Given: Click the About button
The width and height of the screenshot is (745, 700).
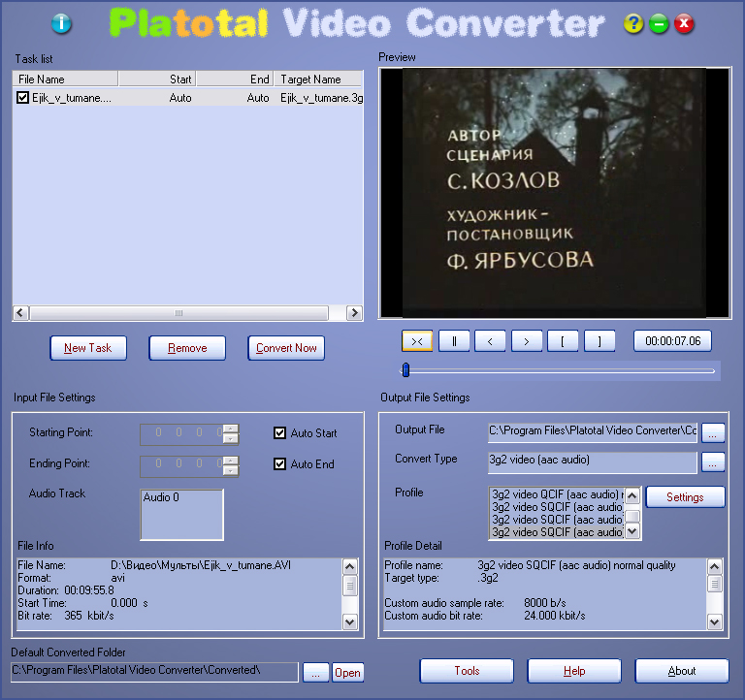Looking at the screenshot, I should [x=682, y=671].
